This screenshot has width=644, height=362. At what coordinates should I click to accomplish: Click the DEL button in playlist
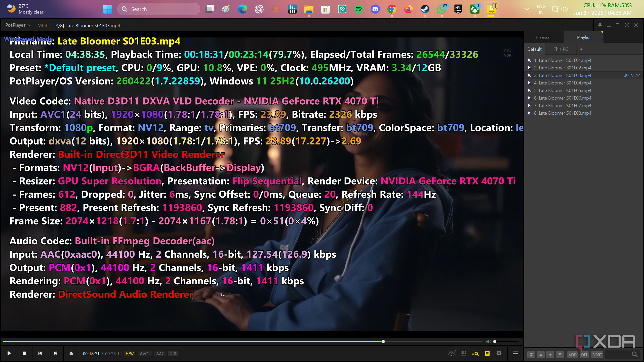pyautogui.click(x=584, y=355)
